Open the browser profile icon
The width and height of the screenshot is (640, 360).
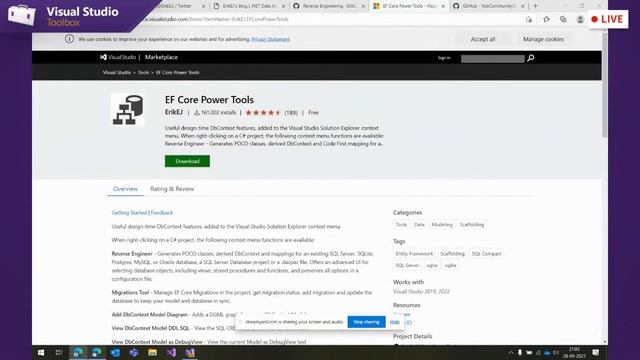[580, 19]
